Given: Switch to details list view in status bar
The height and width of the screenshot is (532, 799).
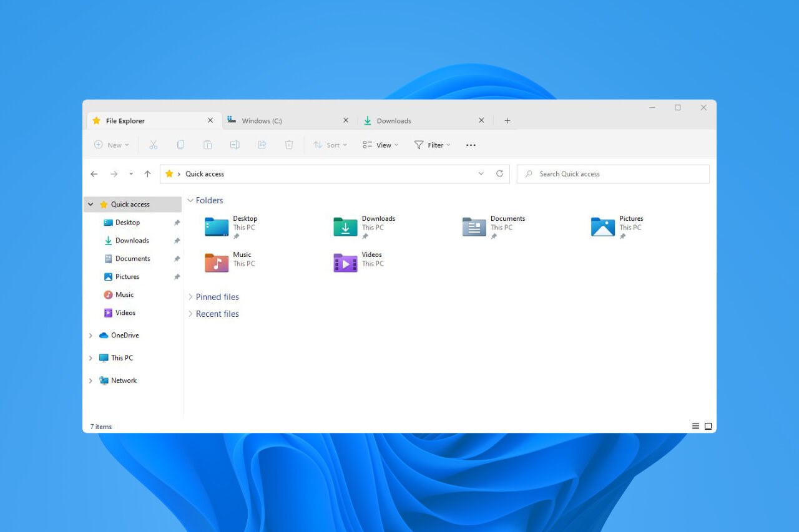Looking at the screenshot, I should tap(695, 427).
